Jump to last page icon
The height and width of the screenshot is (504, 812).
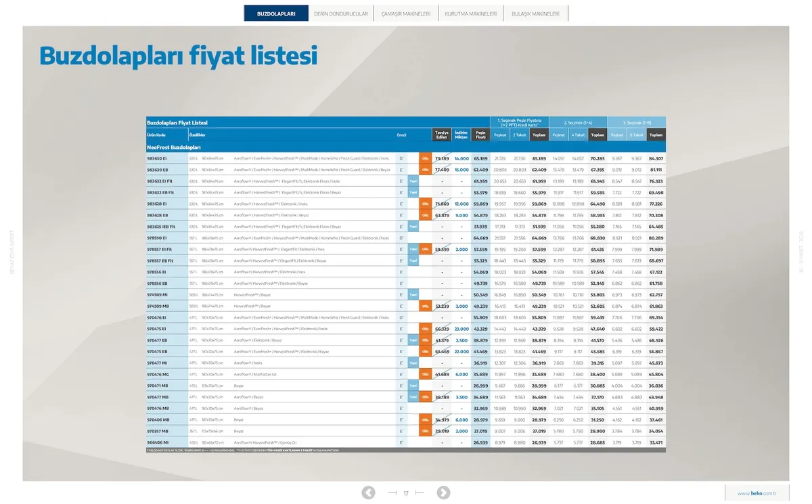click(x=420, y=493)
